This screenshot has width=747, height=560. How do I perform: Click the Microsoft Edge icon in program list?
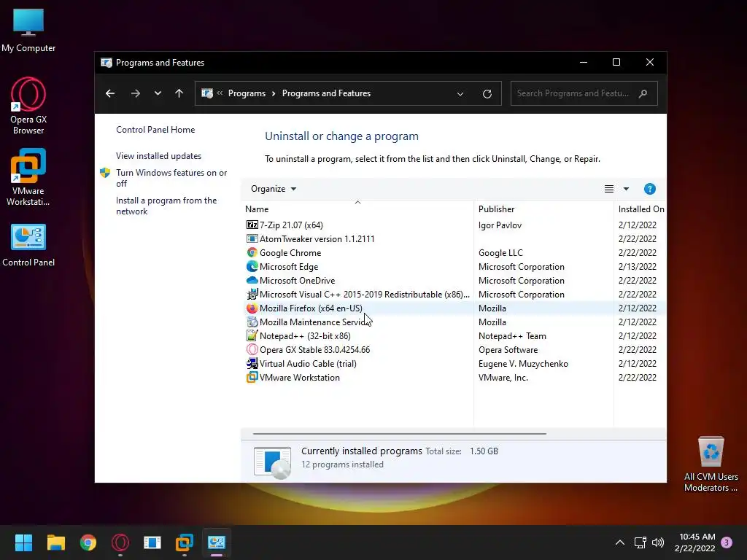click(x=252, y=266)
